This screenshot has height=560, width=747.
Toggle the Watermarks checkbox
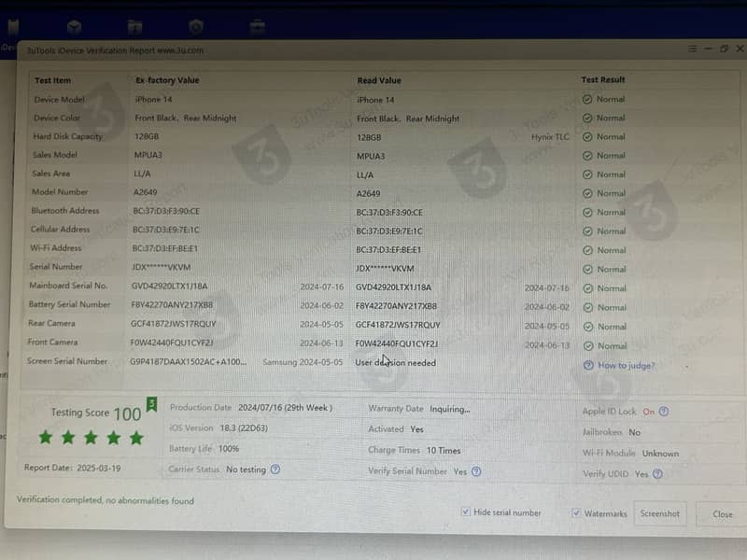(x=576, y=512)
